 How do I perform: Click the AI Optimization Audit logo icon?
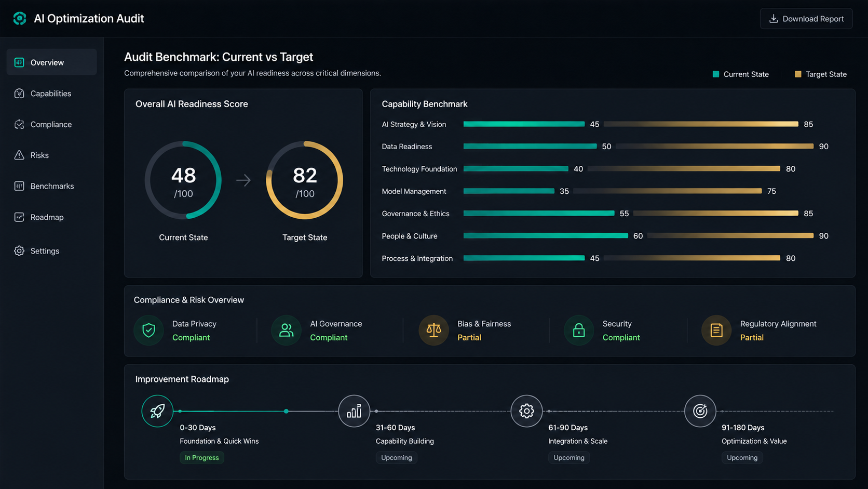20,19
